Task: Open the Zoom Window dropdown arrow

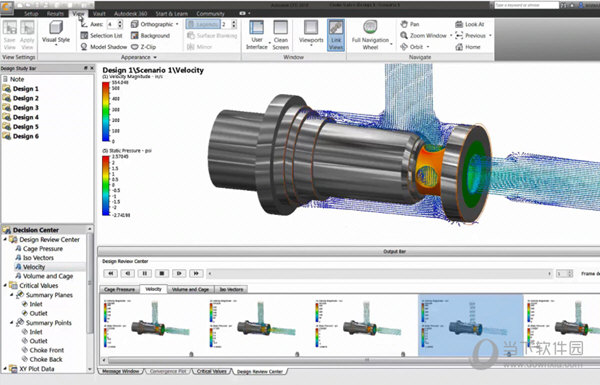Action: tap(451, 35)
